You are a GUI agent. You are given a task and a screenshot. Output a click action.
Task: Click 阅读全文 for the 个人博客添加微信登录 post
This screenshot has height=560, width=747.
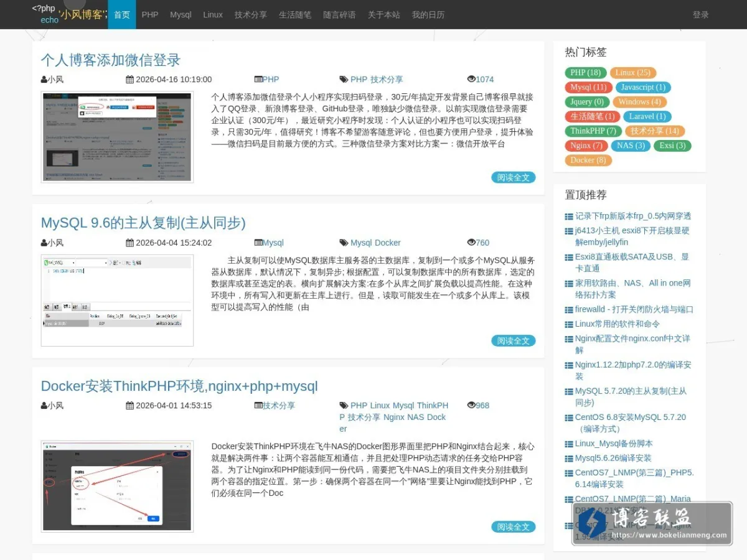point(514,177)
